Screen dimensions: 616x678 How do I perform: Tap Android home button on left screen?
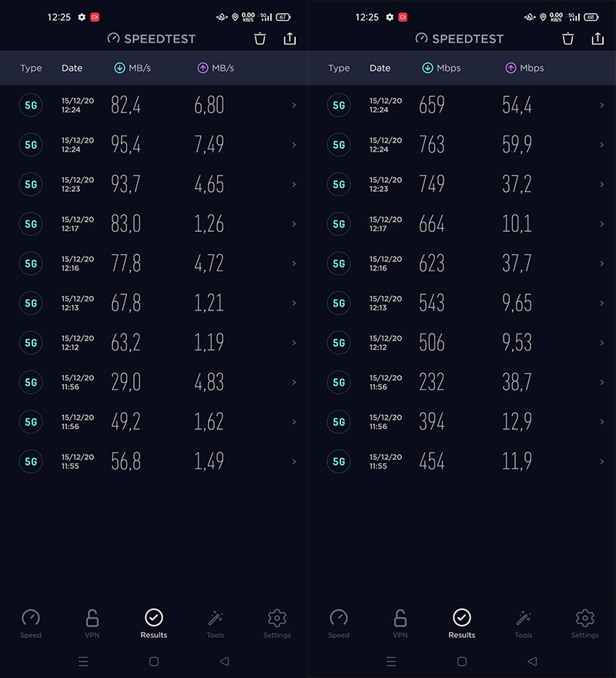[154, 661]
